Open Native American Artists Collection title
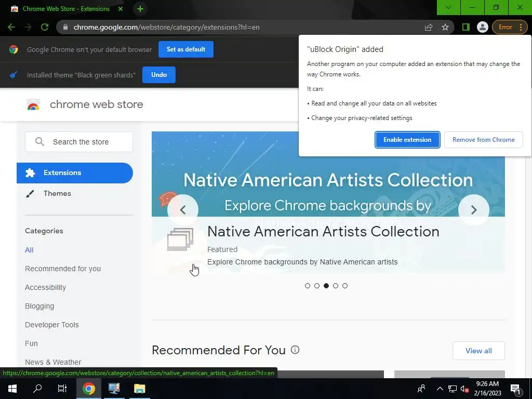The width and height of the screenshot is (532, 399). [323, 232]
